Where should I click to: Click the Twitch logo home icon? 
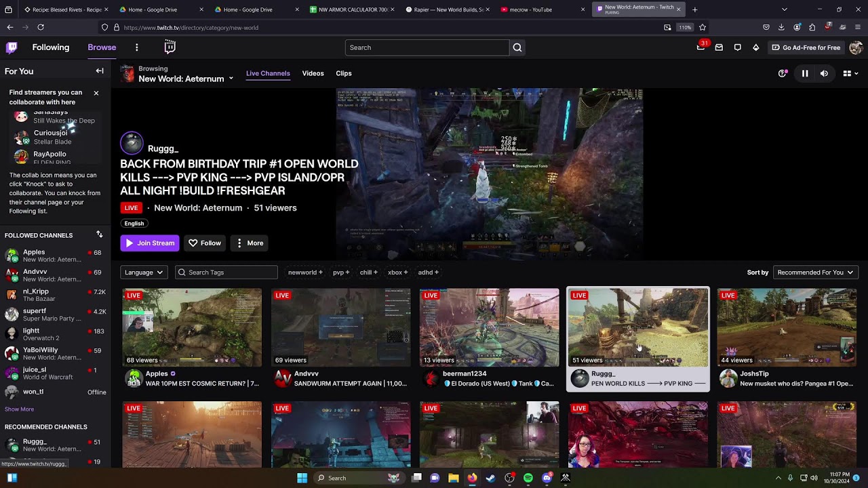coord(12,47)
